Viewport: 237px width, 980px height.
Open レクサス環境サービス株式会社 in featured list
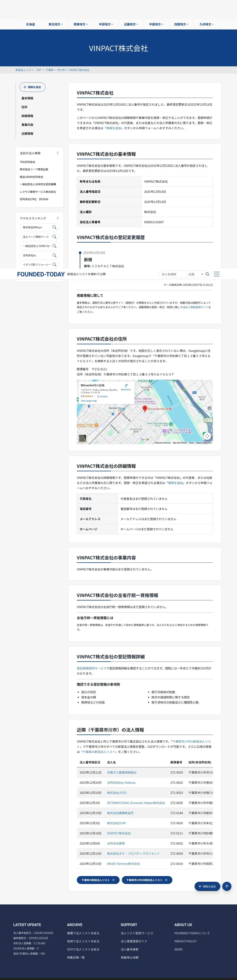[x=38, y=192]
